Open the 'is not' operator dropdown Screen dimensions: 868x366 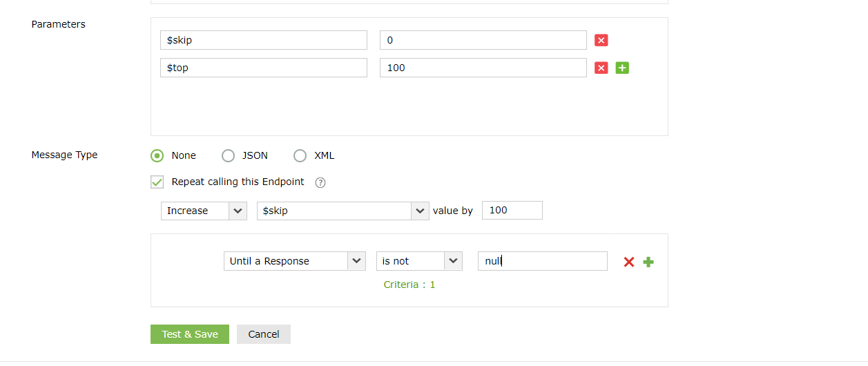click(418, 261)
